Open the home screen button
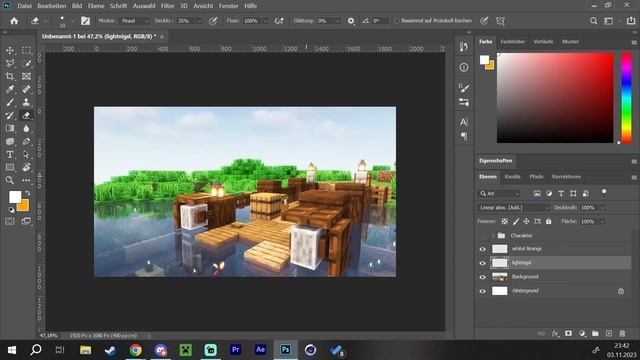Screen dimensions: 640x360 click(x=14, y=21)
